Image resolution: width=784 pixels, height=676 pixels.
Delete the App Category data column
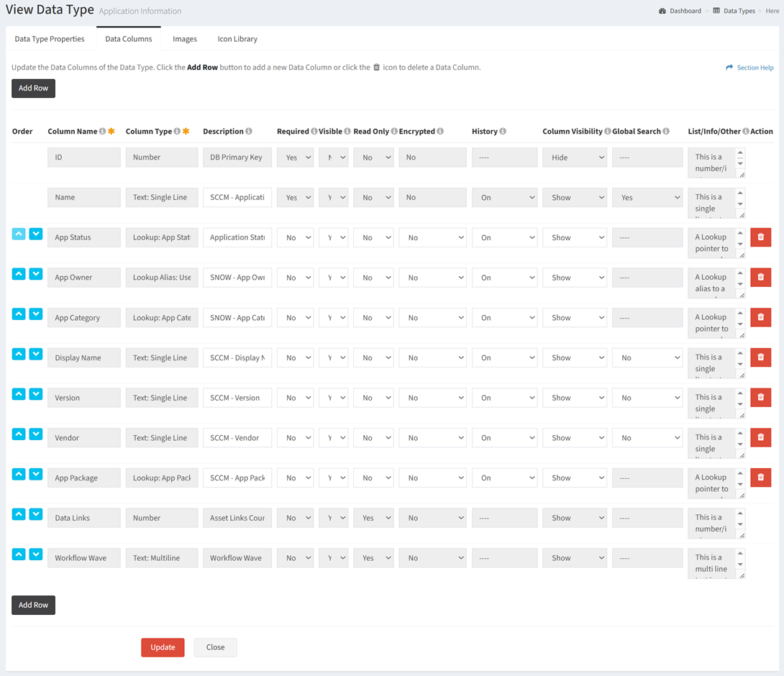(760, 317)
